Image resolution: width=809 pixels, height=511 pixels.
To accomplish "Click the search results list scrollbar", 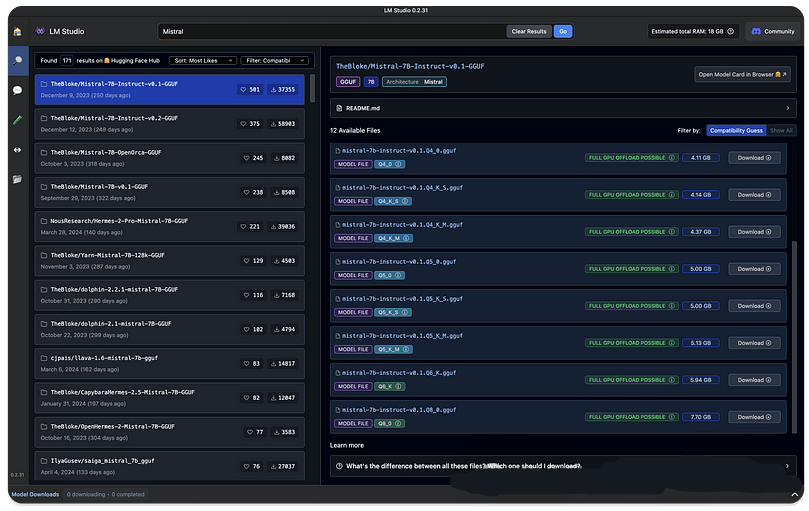I will point(312,89).
